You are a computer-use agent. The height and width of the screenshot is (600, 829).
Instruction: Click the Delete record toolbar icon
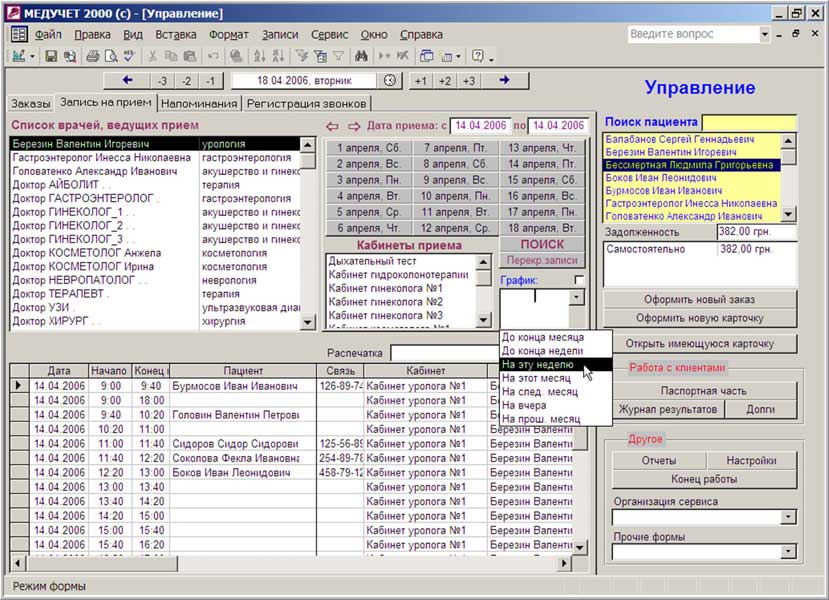click(x=402, y=56)
